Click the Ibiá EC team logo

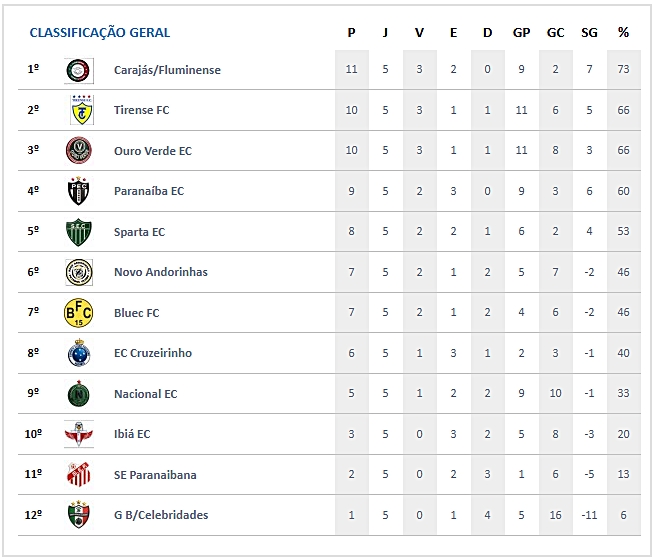[x=79, y=434]
